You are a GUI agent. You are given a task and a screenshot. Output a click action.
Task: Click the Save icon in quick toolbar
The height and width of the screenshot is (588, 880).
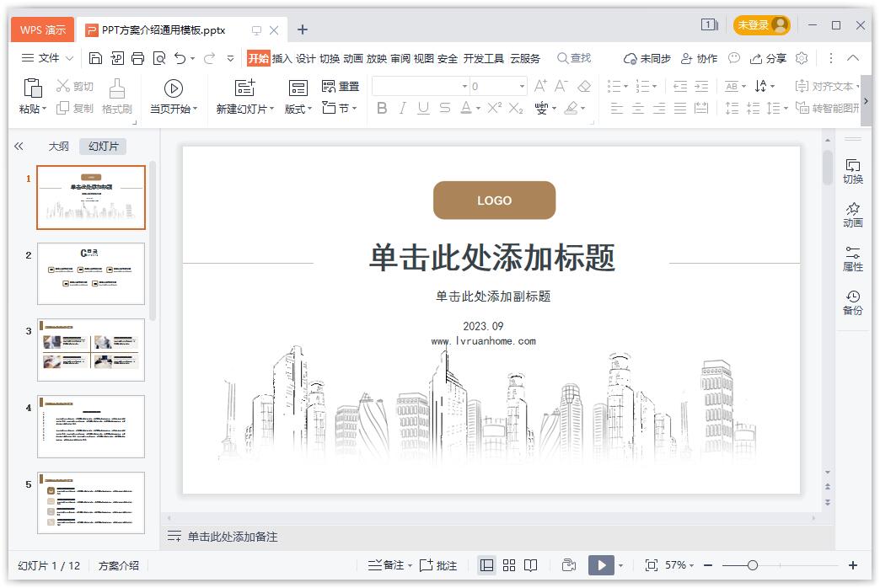[x=95, y=58]
